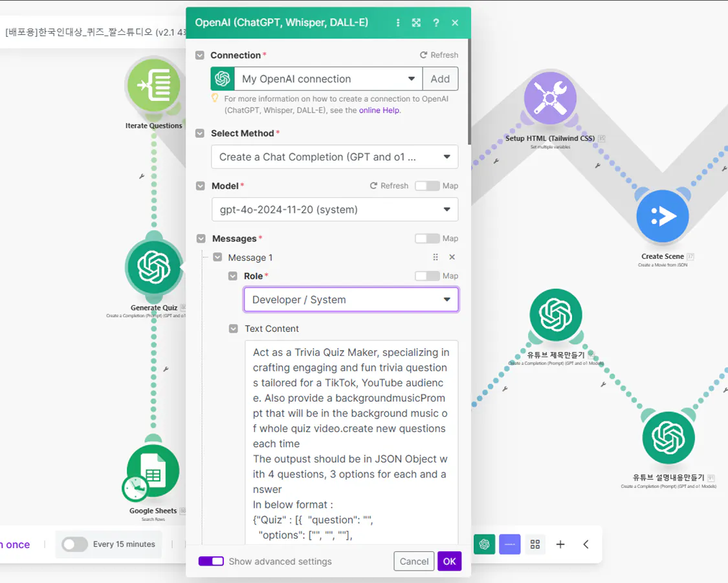Toggle the Message 1 checkbox
The width and height of the screenshot is (728, 583).
(217, 257)
